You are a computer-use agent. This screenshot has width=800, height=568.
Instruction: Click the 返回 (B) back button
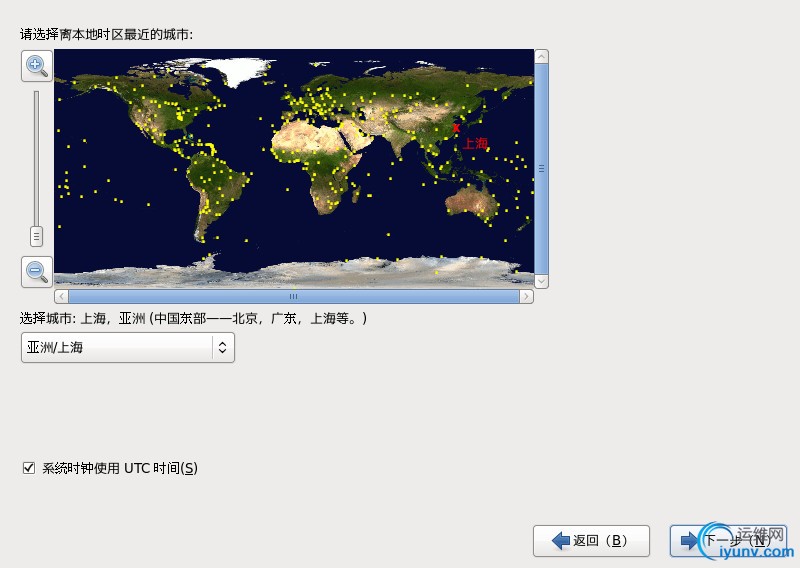point(591,540)
